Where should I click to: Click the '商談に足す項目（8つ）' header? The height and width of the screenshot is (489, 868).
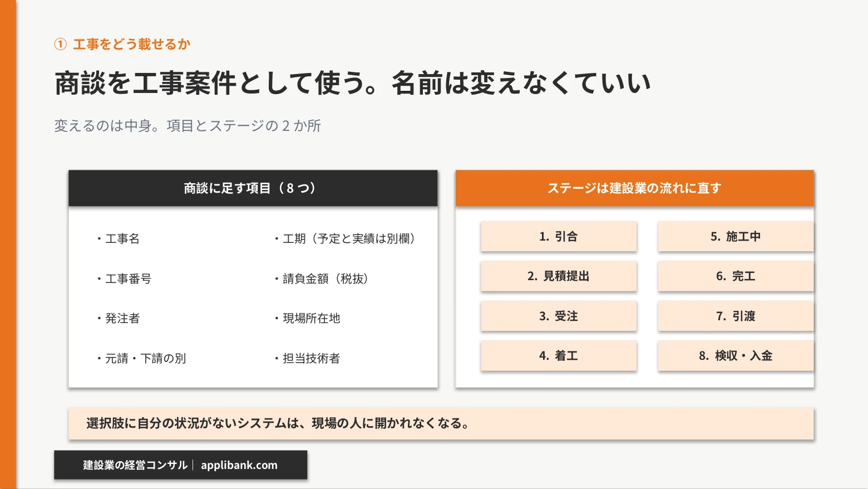tap(253, 188)
